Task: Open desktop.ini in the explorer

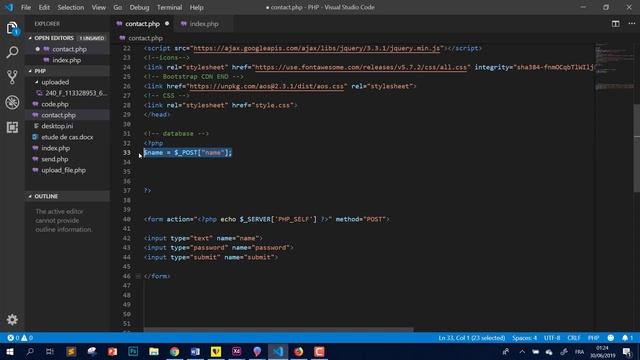Action: [57, 126]
